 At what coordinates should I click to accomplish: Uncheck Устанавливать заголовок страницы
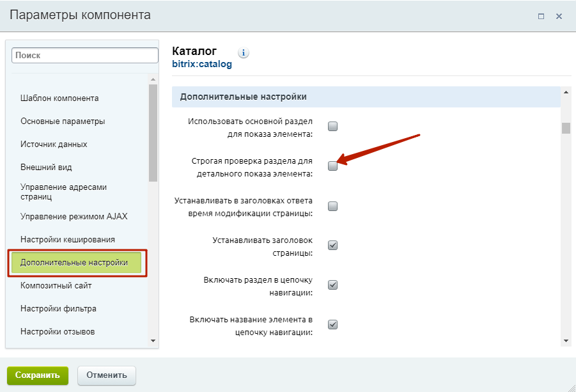coord(332,245)
